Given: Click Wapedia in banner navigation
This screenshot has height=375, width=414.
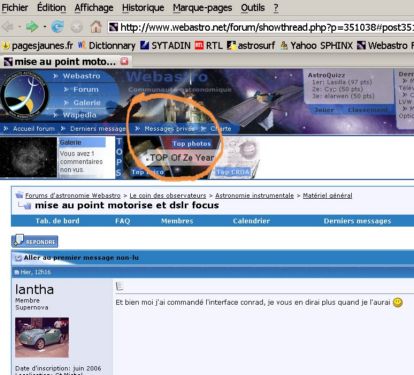Looking at the screenshot, I should [79, 115].
